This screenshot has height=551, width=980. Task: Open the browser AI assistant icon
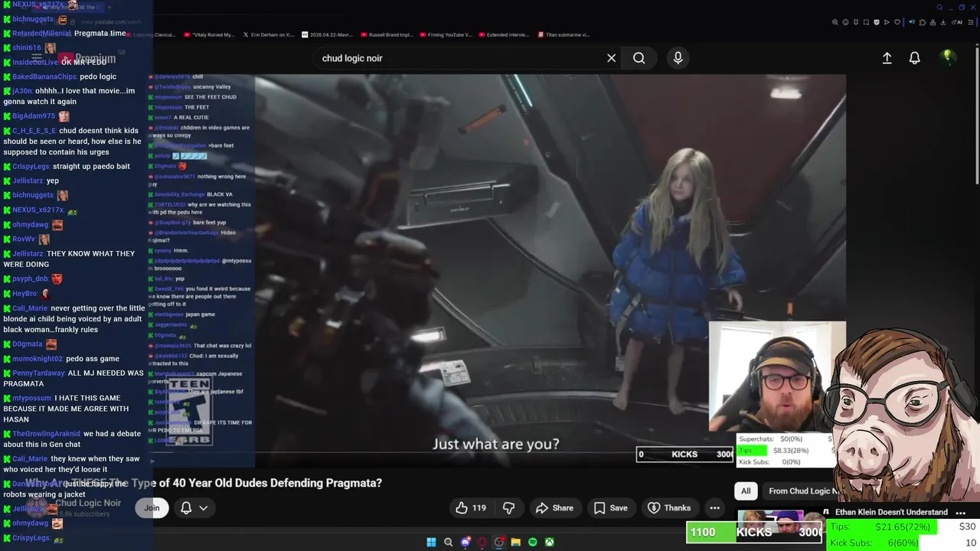tap(956, 22)
